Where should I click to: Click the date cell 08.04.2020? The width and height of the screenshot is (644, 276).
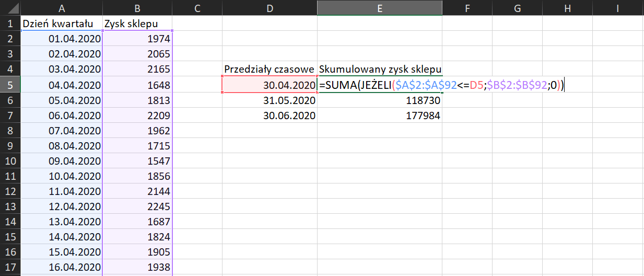tap(62, 146)
